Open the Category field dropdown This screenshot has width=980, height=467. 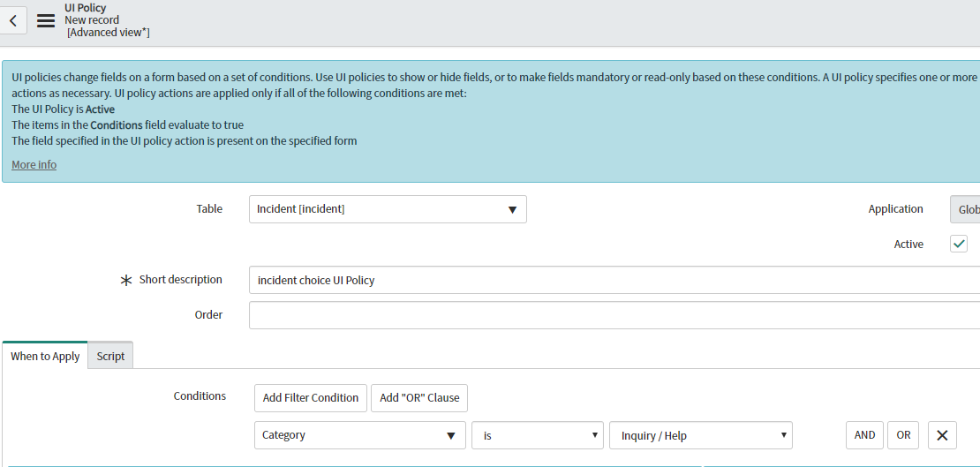point(360,435)
